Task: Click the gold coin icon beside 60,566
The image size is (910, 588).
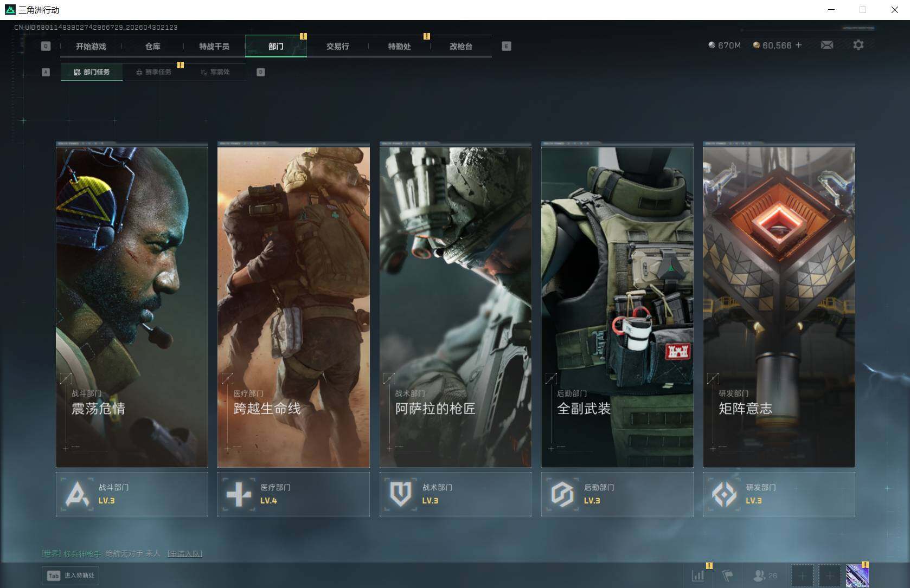Action: (x=756, y=45)
